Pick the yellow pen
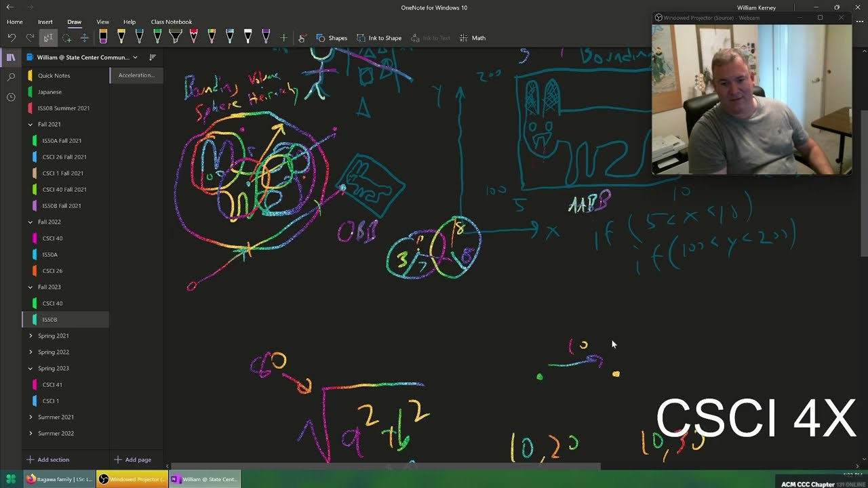The width and height of the screenshot is (868, 488). pos(121,37)
